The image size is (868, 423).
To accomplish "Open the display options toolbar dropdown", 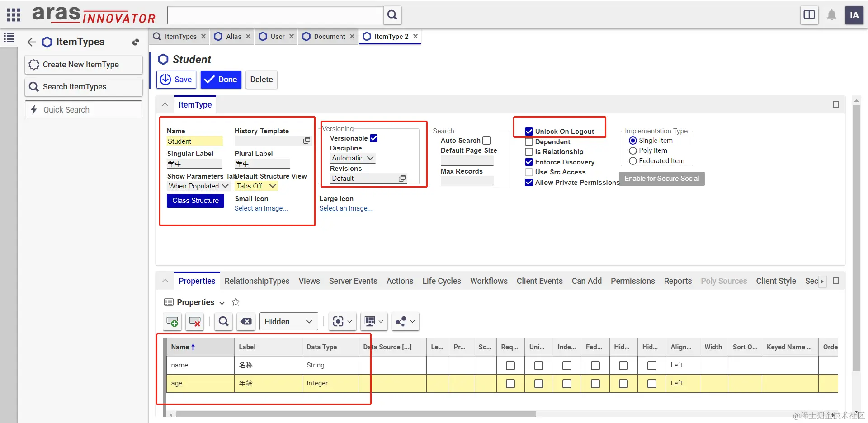I will 374,322.
